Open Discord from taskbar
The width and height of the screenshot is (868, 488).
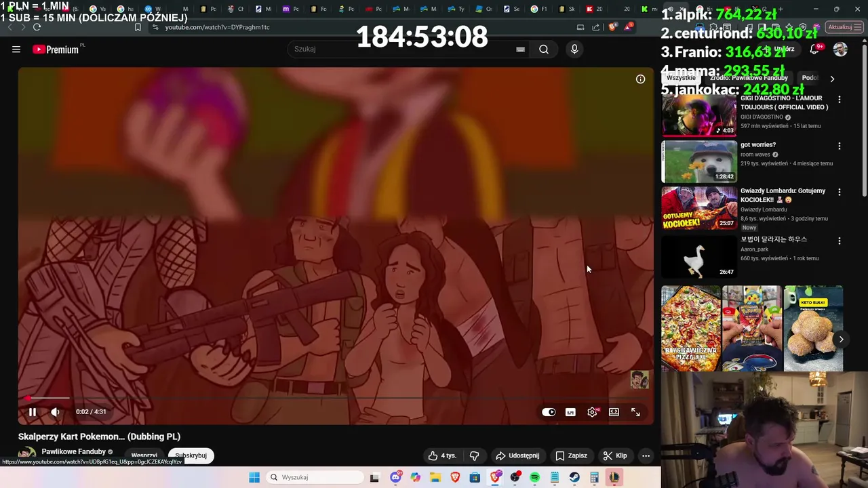point(395,477)
